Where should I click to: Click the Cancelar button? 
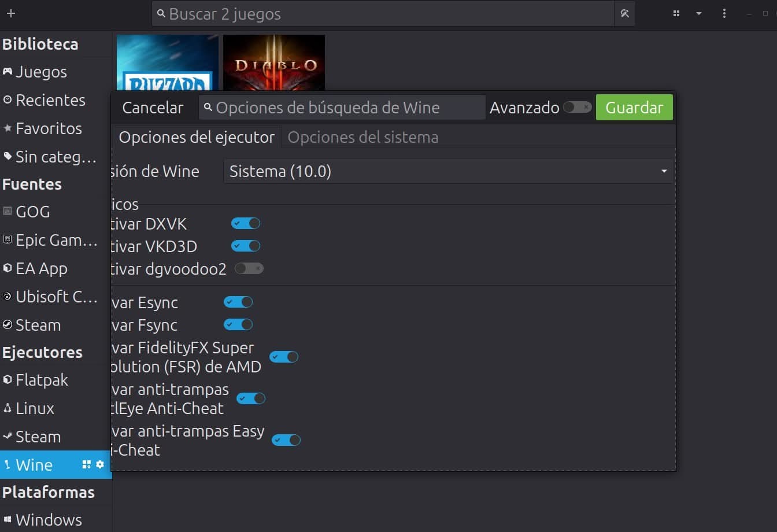[x=153, y=108]
